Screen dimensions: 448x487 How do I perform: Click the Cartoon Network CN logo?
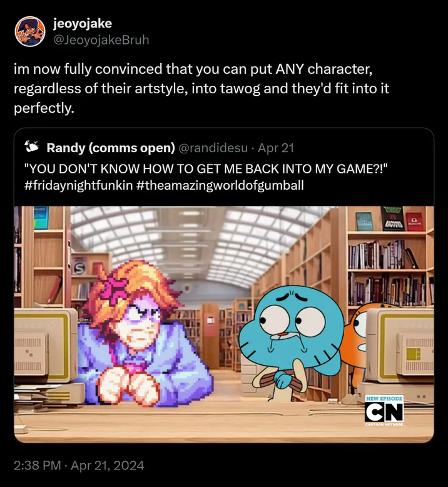pos(384,412)
